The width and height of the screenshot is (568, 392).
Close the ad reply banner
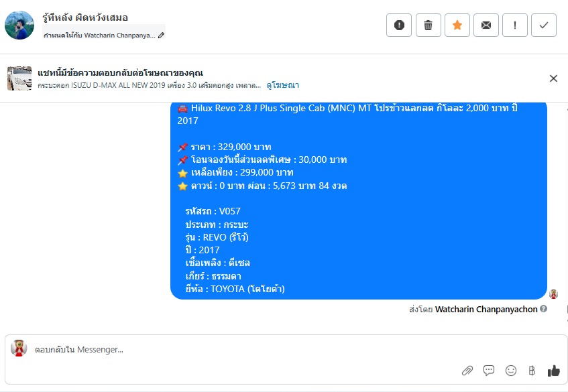[x=553, y=78]
